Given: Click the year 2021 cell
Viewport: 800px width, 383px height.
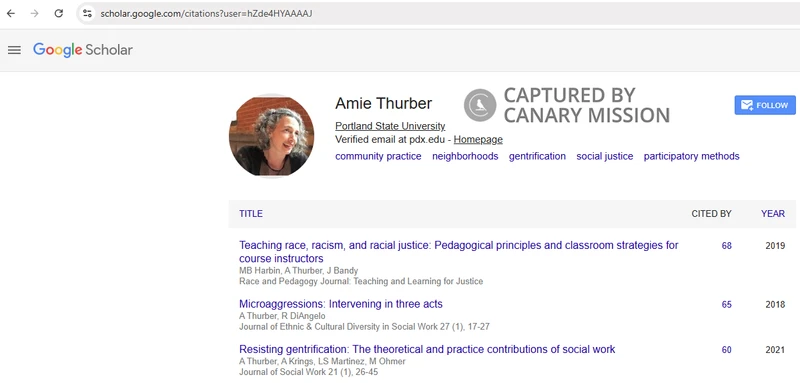Looking at the screenshot, I should coord(775,350).
